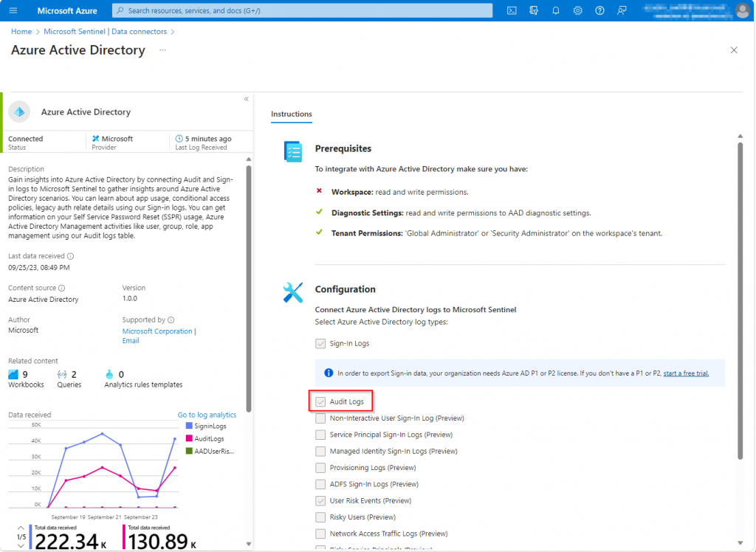The width and height of the screenshot is (756, 552).
Task: Toggle the Provisioning Logs (Preview) checkbox
Action: point(320,468)
